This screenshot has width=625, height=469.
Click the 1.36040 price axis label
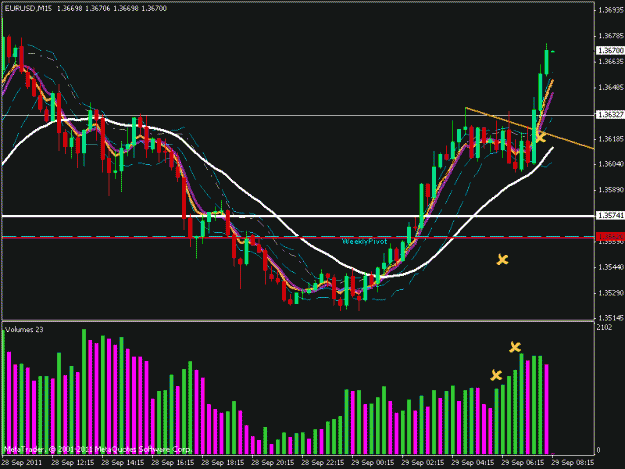click(x=611, y=164)
